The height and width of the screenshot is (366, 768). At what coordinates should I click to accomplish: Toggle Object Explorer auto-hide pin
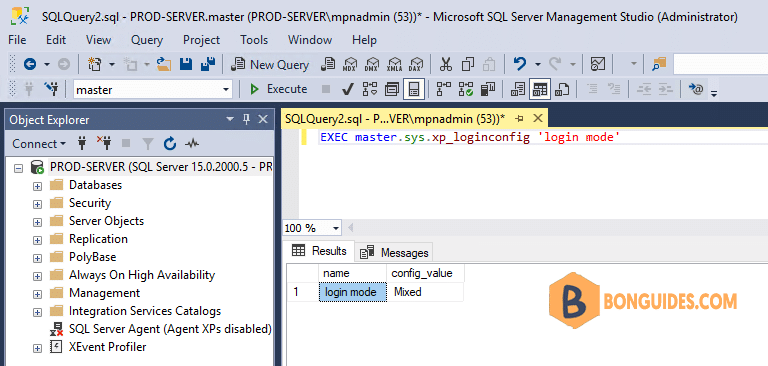coord(246,120)
